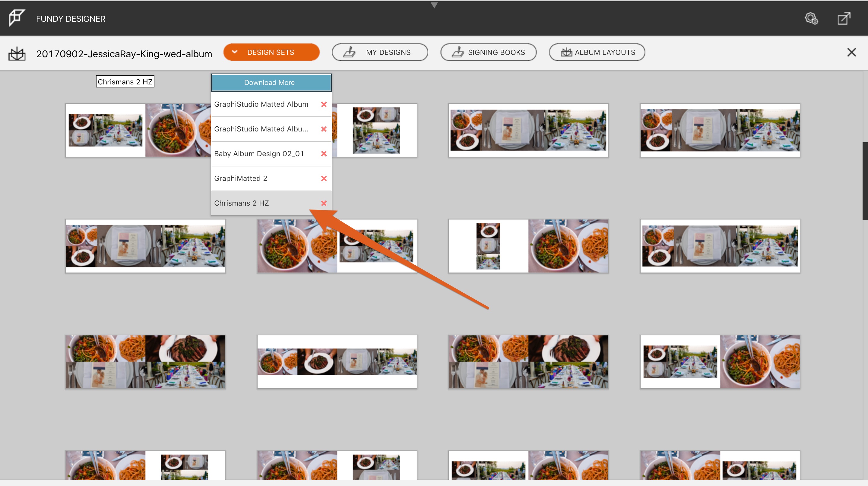Open Album Layouts tab
Screen dimensions: 868x486
597,52
